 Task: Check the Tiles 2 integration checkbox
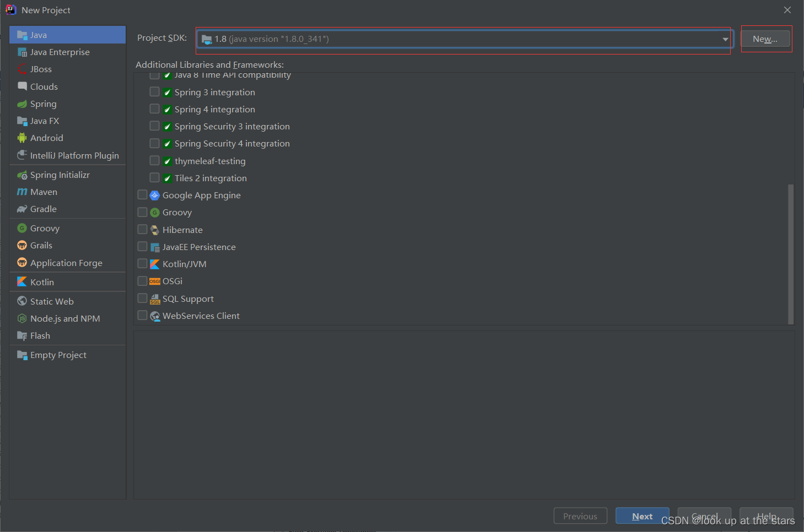(x=155, y=178)
